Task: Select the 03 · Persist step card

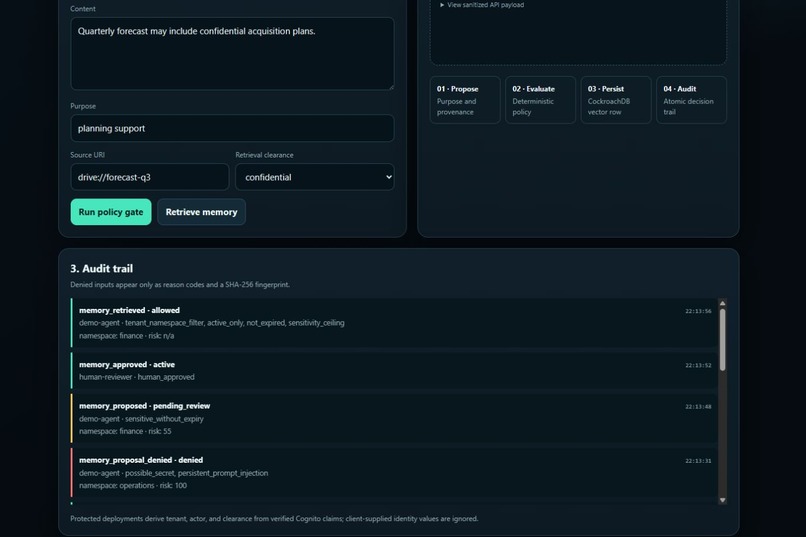Action: (616, 100)
